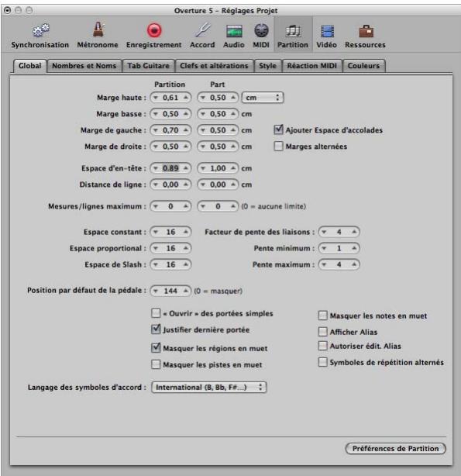Increase Marge basse Partition value
The width and height of the screenshot is (461, 476).
pos(186,114)
